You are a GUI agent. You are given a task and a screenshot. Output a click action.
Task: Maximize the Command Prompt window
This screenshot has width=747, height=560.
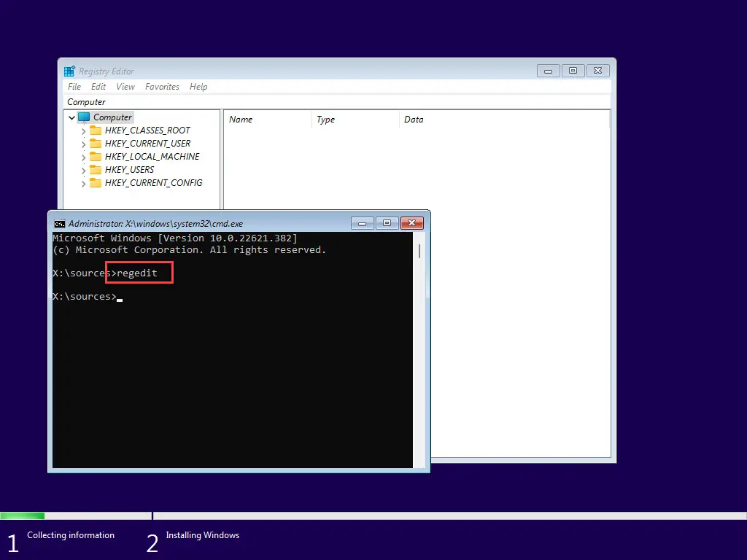click(x=387, y=223)
